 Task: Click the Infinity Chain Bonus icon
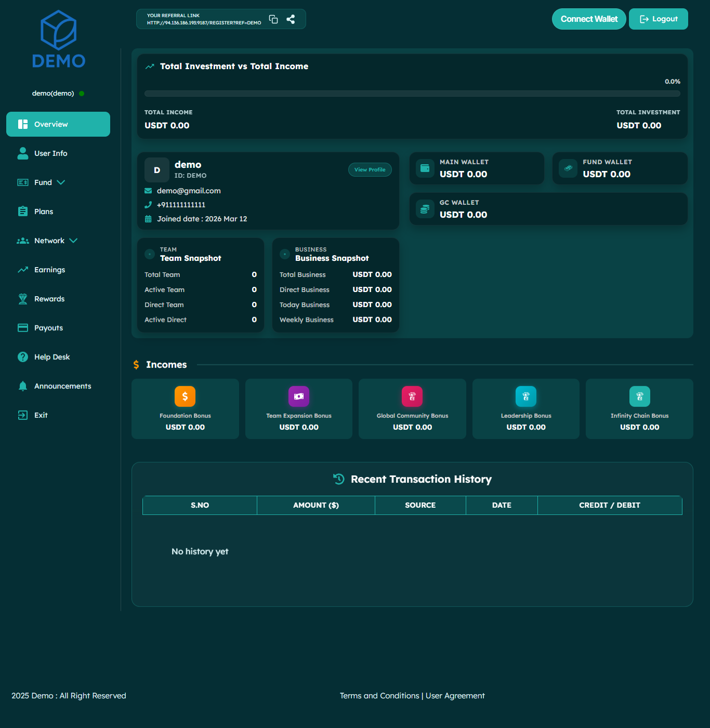coord(639,396)
